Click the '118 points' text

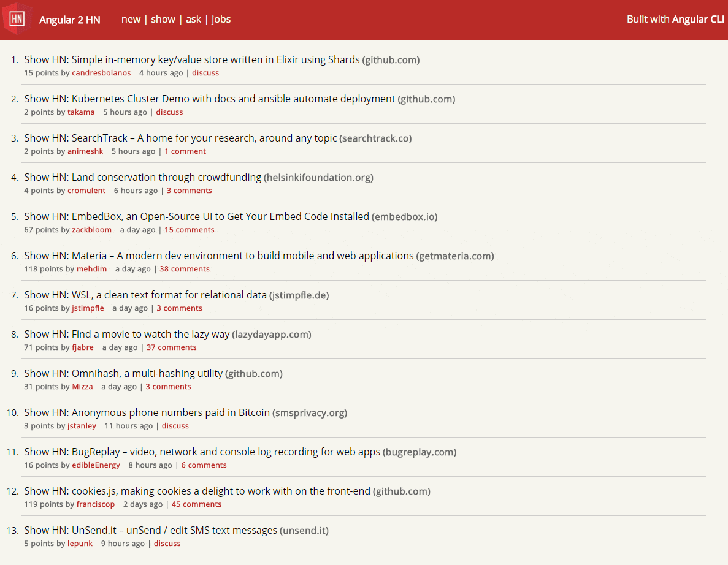tap(44, 268)
